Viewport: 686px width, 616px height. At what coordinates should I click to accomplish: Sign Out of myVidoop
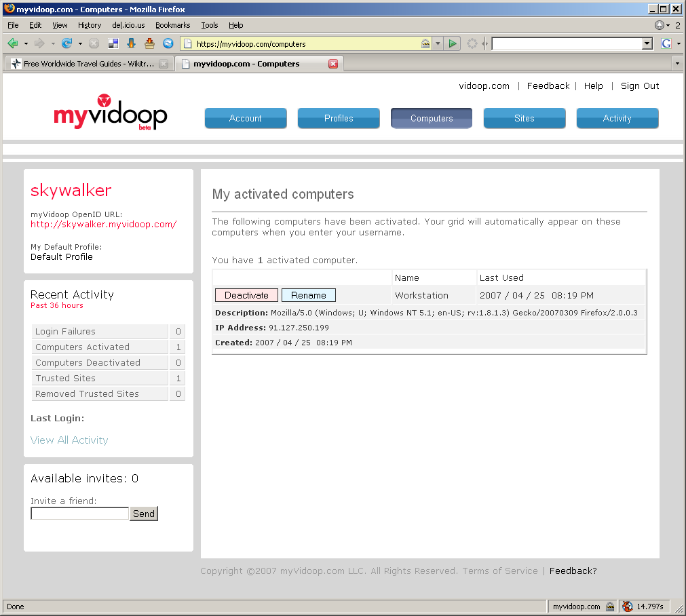[640, 85]
